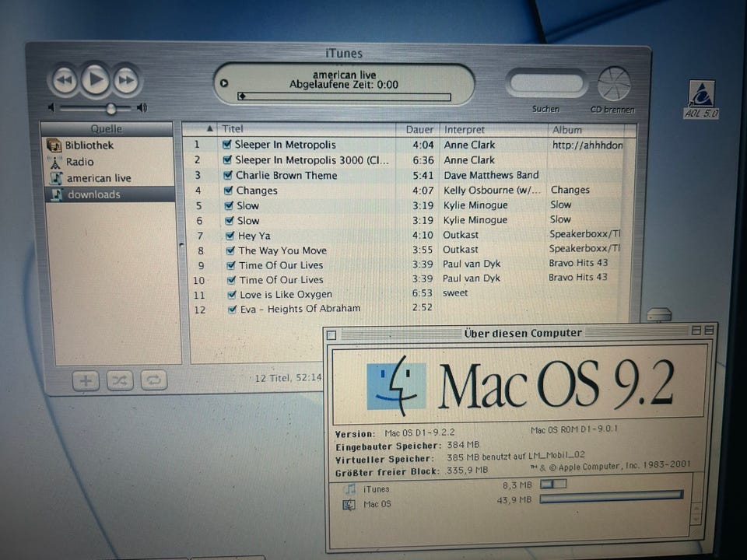Click Kelly Osbourne artist cell

492,191
